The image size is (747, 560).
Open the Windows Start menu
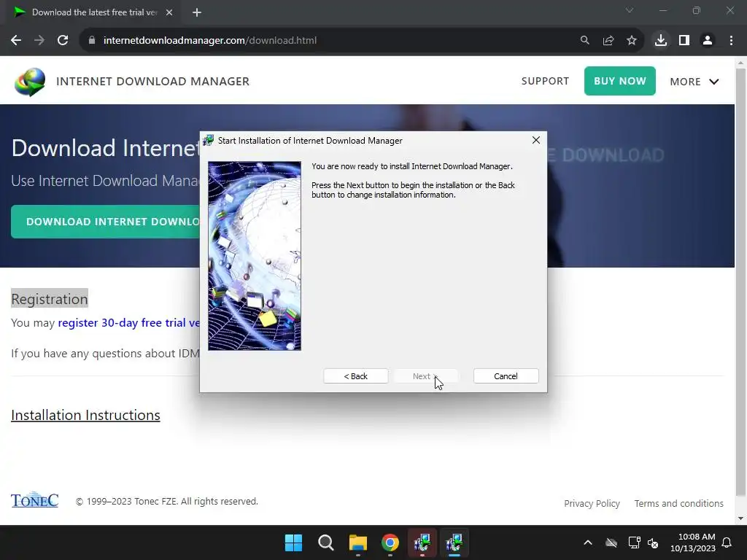293,542
